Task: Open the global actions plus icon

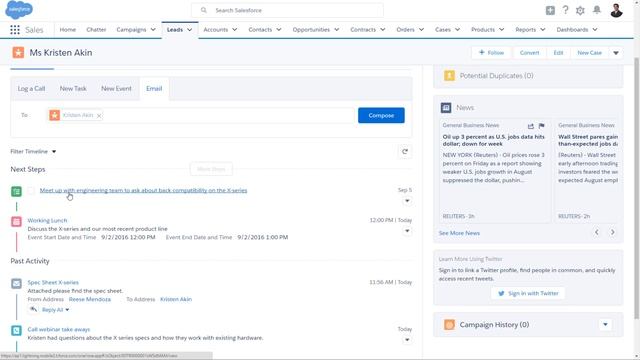Action: 550,10
